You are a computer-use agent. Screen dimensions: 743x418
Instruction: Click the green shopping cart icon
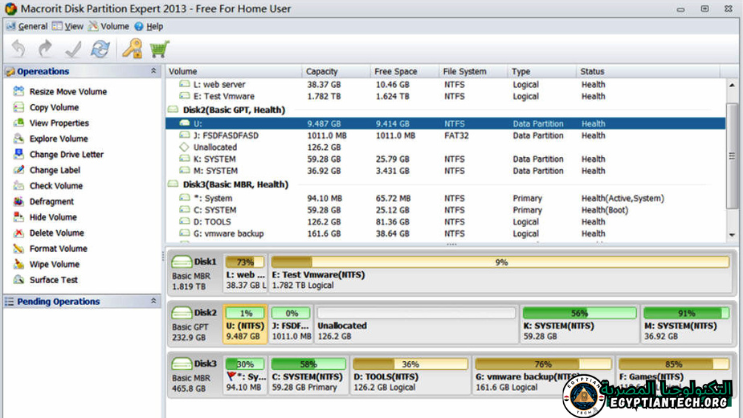tap(159, 49)
